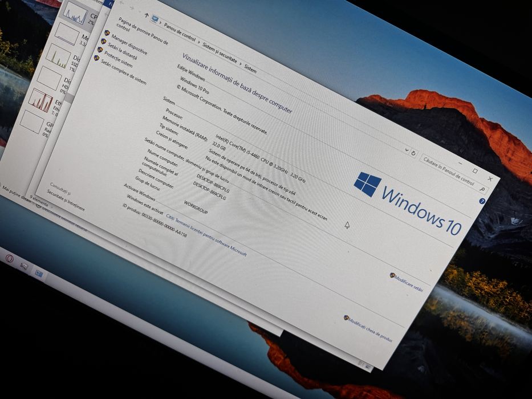Click the Windows 10 Pro edition text
The height and width of the screenshot is (399, 532).
coord(194,85)
